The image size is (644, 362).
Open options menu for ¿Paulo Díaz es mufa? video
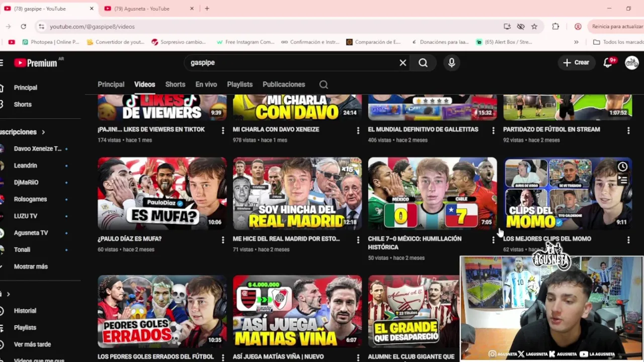(x=223, y=240)
